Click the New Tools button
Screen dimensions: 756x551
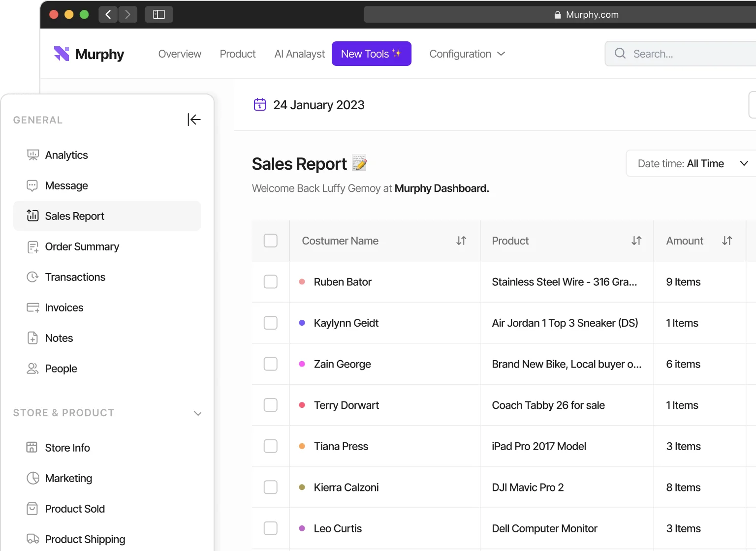pyautogui.click(x=371, y=54)
